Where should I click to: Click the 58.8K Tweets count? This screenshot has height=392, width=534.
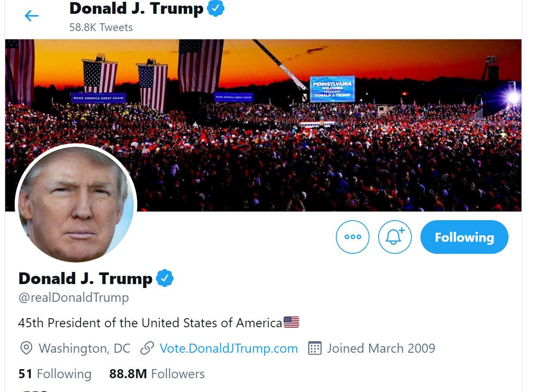(101, 27)
